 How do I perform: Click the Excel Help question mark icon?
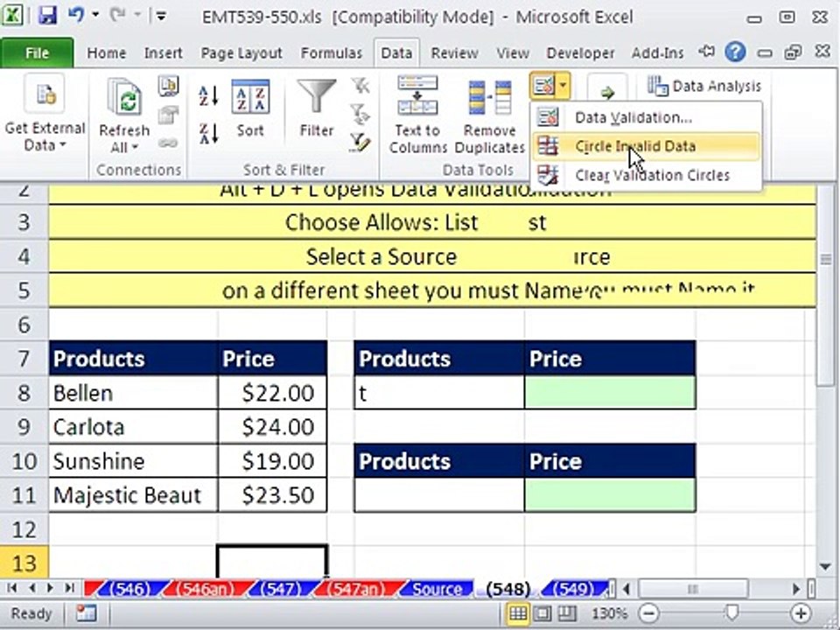[x=735, y=52]
